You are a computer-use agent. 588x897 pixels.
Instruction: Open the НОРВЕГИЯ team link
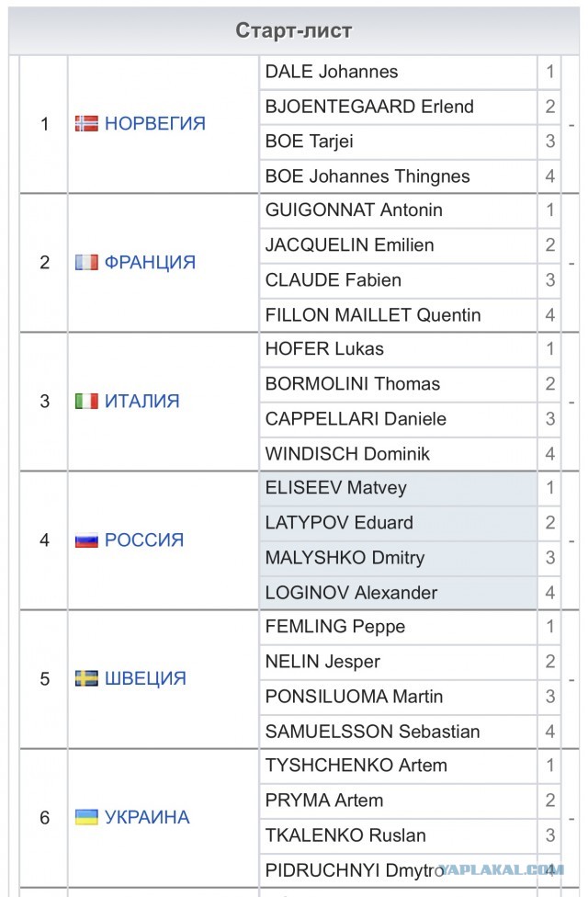[x=154, y=123]
